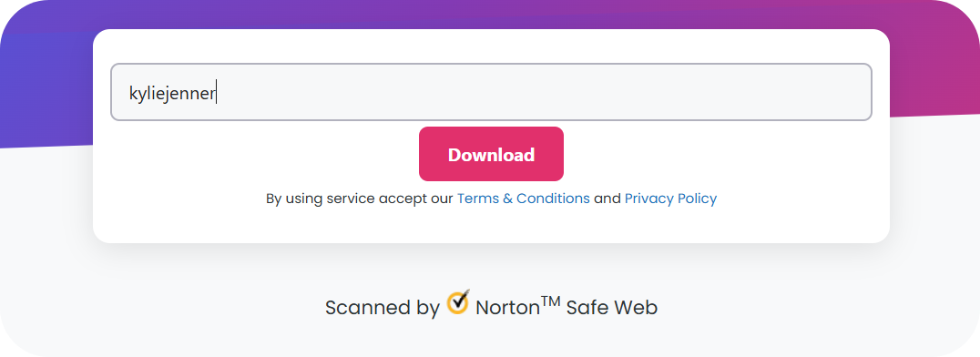Open the Privacy Policy link
This screenshot has height=357, width=980.
670,199
